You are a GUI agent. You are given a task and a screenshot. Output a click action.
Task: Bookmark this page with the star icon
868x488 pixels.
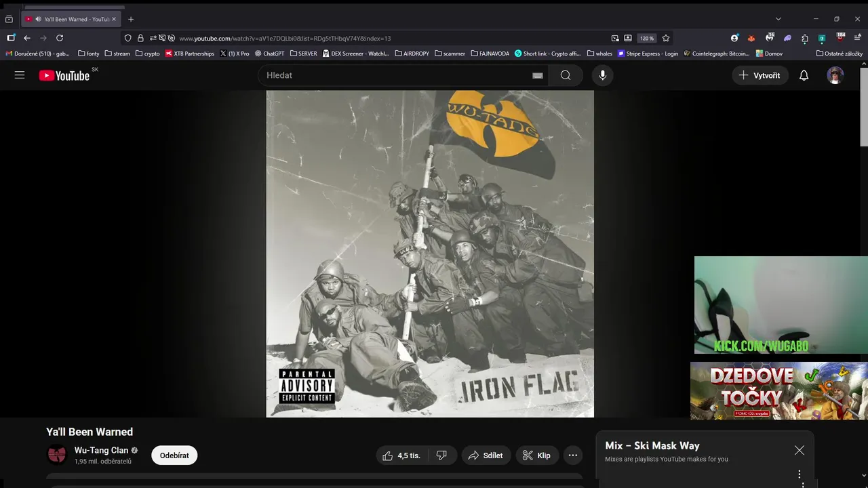click(x=666, y=38)
